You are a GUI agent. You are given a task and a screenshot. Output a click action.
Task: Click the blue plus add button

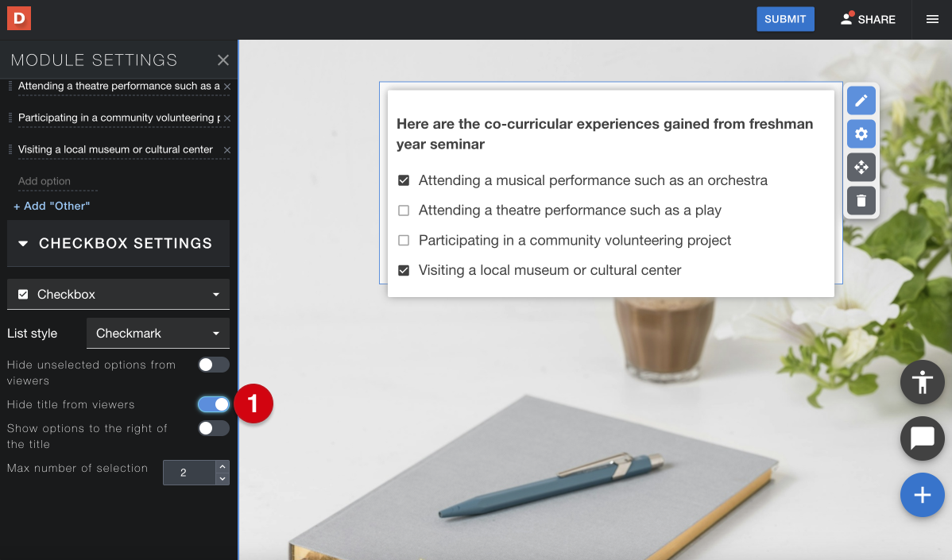(923, 495)
